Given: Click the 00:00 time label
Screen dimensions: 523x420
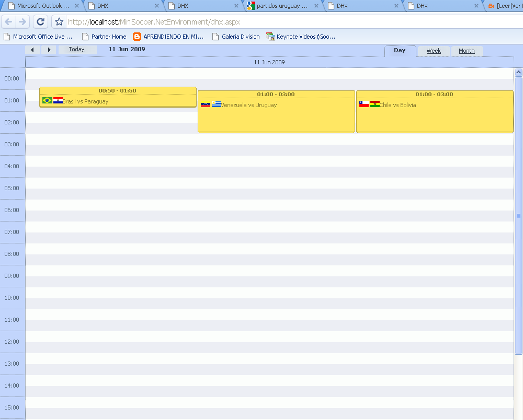Looking at the screenshot, I should pyautogui.click(x=12, y=78).
